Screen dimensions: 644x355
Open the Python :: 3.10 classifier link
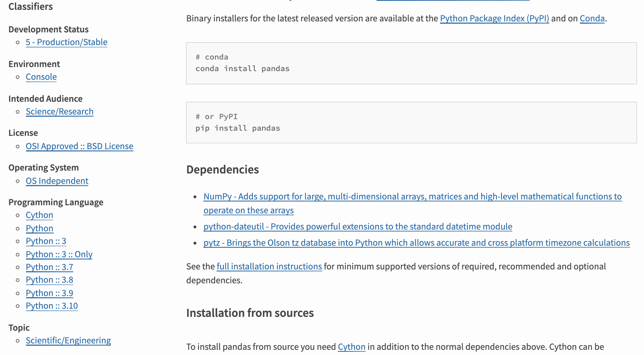point(52,306)
